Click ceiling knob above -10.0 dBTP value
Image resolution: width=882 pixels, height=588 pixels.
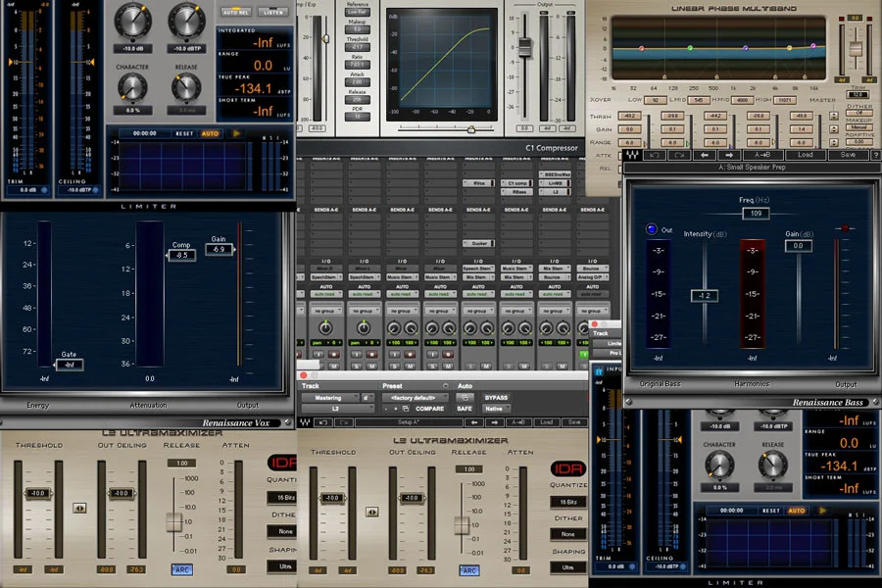(186, 21)
